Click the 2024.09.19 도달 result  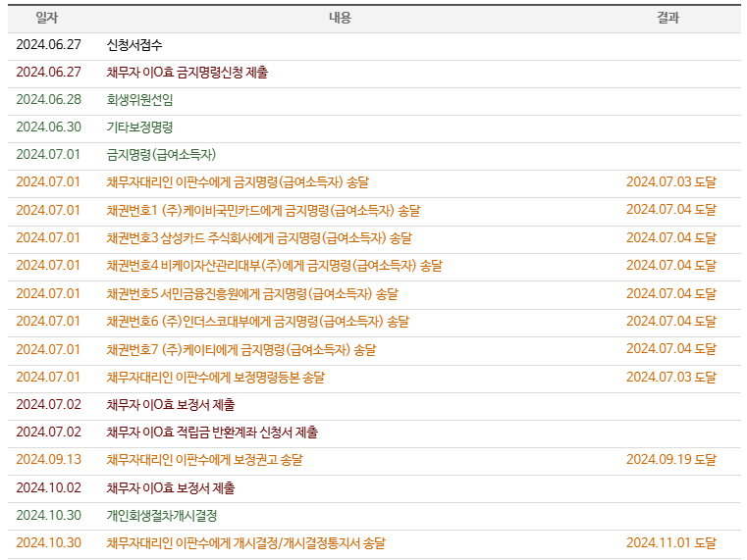pos(671,460)
